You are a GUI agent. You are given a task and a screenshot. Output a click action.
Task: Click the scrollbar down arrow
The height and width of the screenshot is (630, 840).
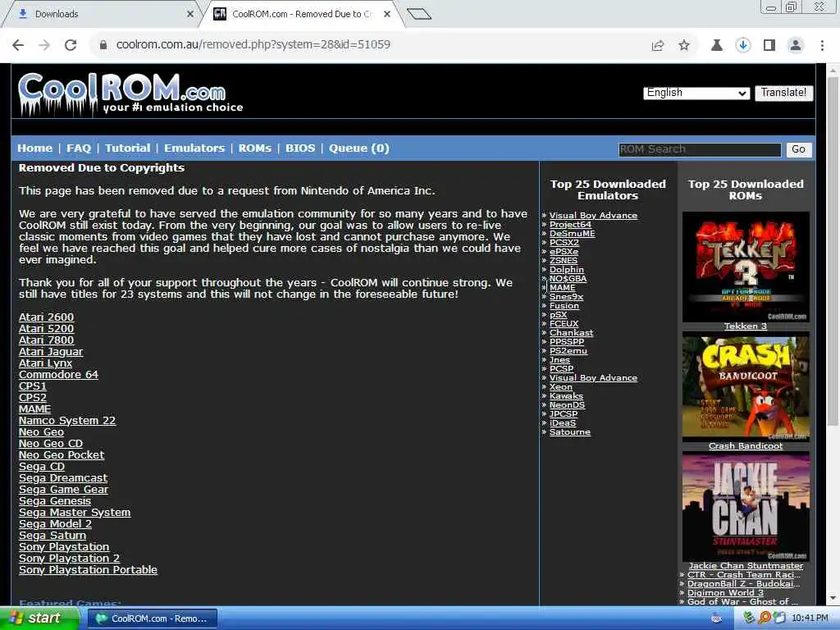[833, 598]
